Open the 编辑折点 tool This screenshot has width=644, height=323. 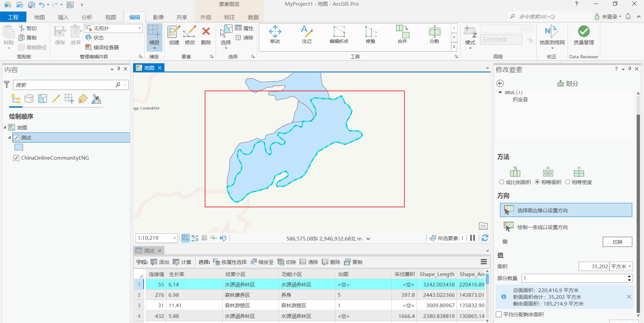(339, 35)
